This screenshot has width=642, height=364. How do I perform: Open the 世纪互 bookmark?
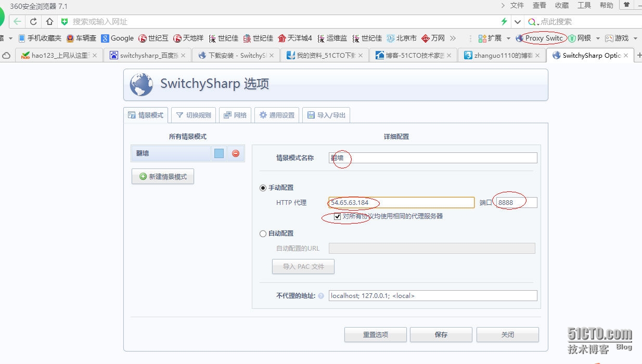[x=153, y=38]
